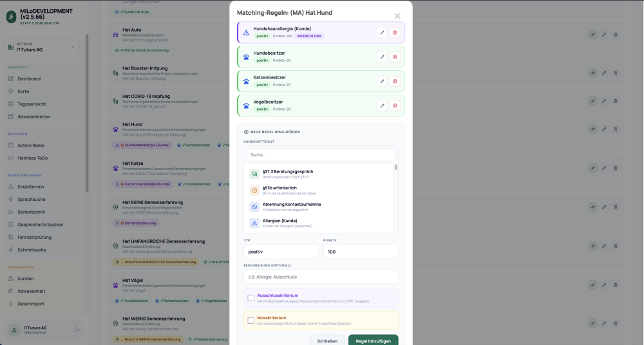The height and width of the screenshot is (345, 644).
Task: Delete the Vogelbesitzer rule
Action: (395, 106)
